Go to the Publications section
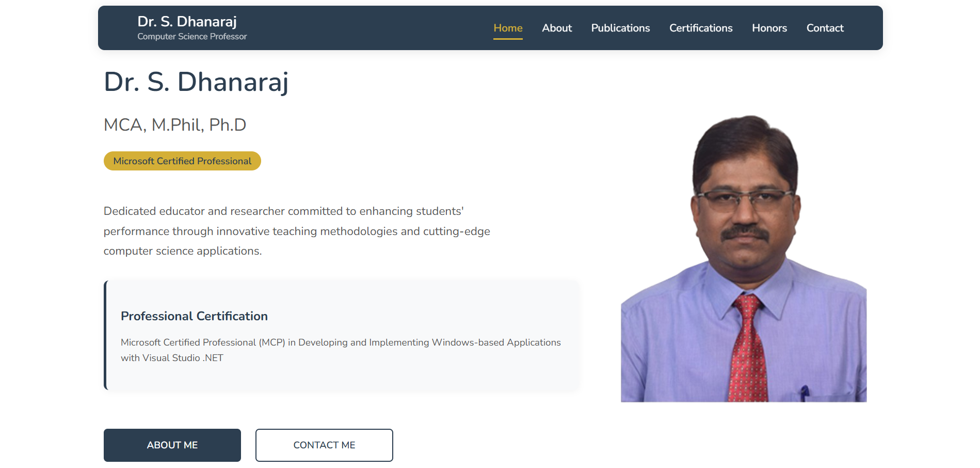This screenshot has width=980, height=468. [x=620, y=28]
